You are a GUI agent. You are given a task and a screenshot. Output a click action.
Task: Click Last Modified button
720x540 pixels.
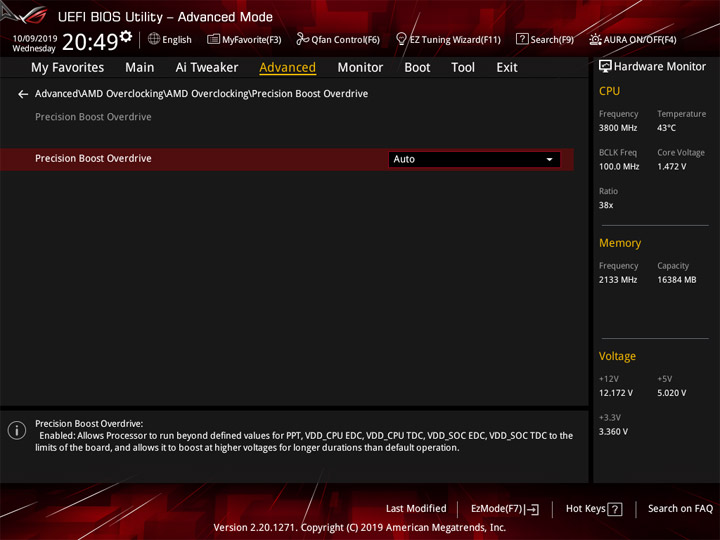[x=416, y=508]
